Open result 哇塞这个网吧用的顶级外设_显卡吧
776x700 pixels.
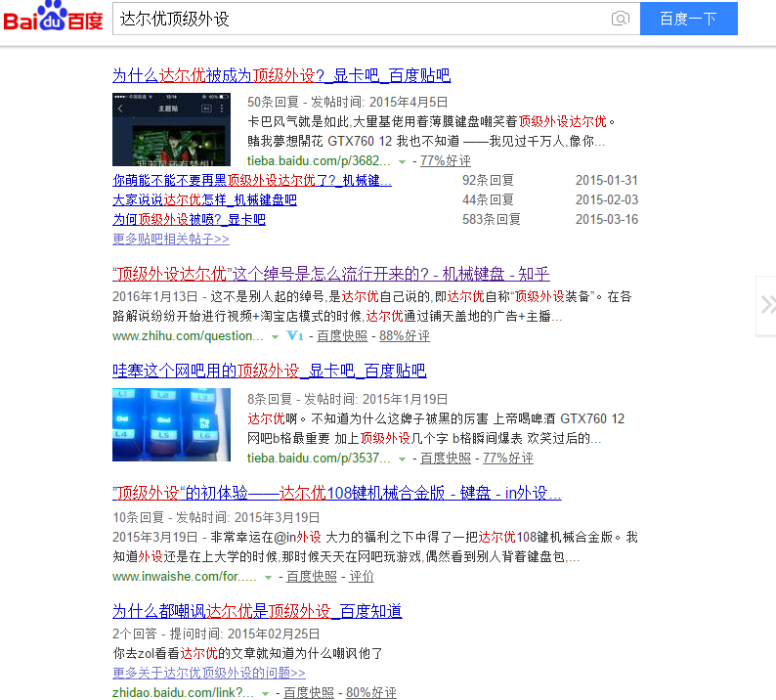[x=269, y=371]
